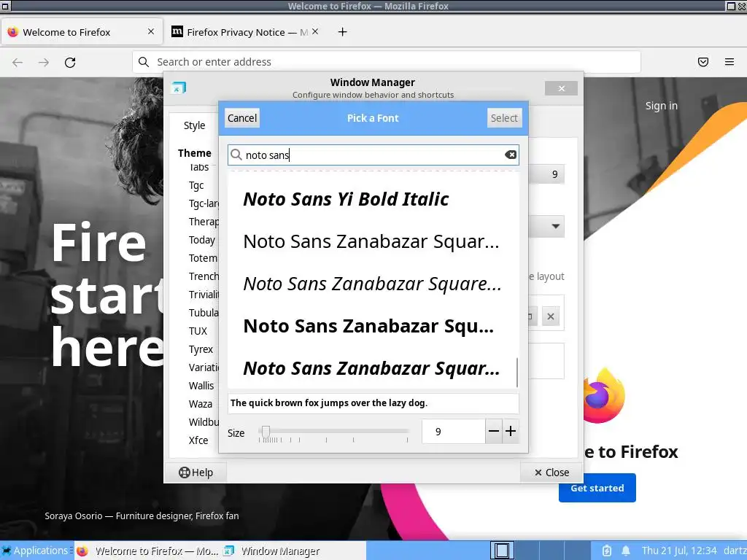Open the Pocket save icon
747x560 pixels.
pos(703,62)
